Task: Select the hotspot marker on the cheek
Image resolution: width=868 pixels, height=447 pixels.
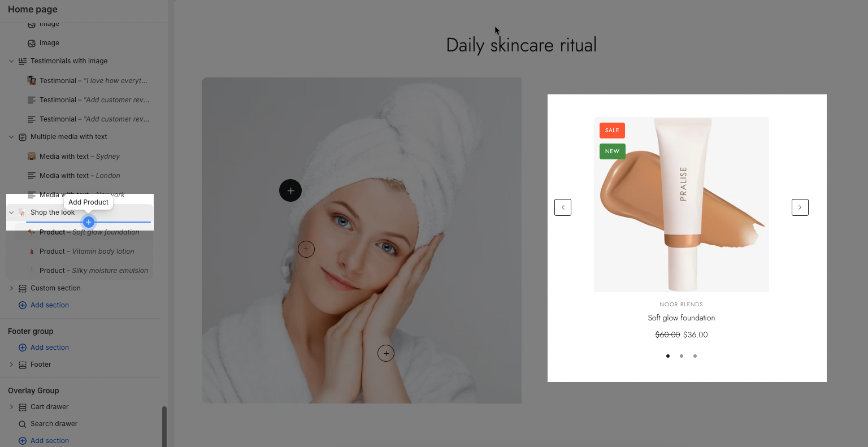Action: point(306,249)
